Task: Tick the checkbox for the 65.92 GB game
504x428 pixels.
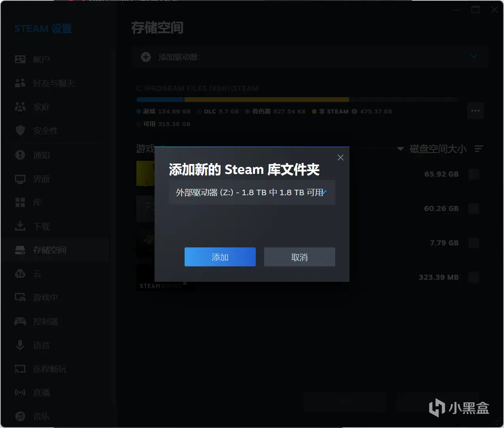Action: [474, 174]
